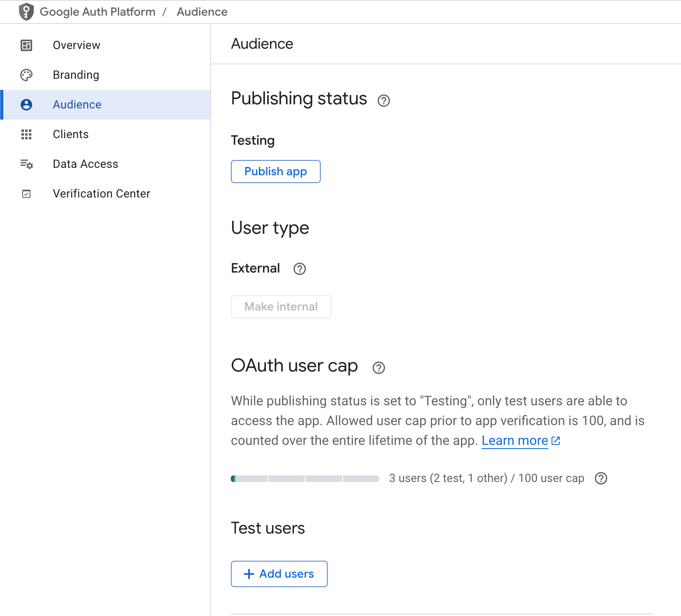Click the Google Auth Platform shield icon

point(26,12)
